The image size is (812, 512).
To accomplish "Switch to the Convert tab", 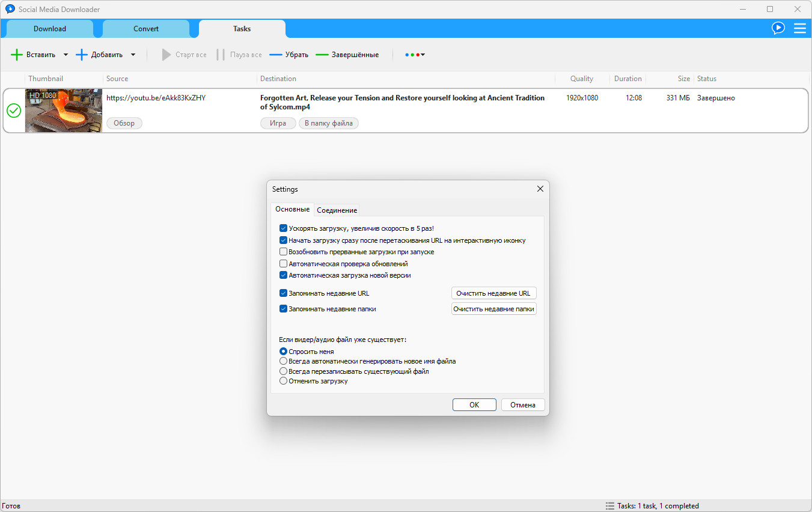I will (x=146, y=29).
